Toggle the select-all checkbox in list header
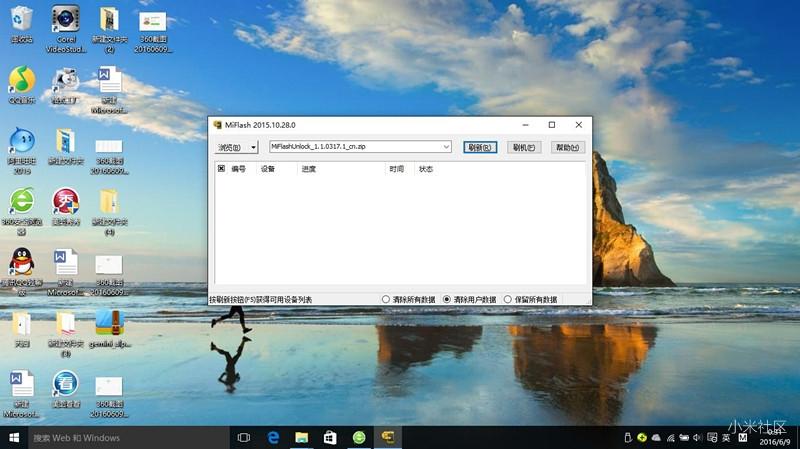Image resolution: width=800 pixels, height=449 pixels. pos(221,169)
